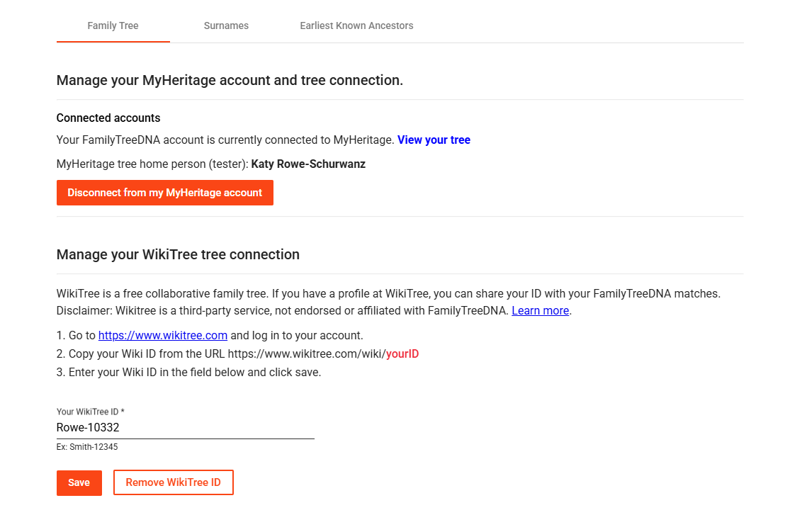Viewport: 785px width, 532px height.
Task: Click the Connected accounts subheading
Action: 108,118
